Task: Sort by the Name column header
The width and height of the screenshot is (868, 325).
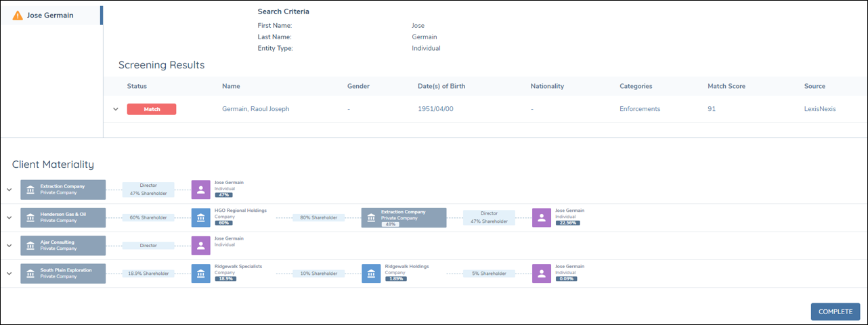Action: [x=231, y=86]
